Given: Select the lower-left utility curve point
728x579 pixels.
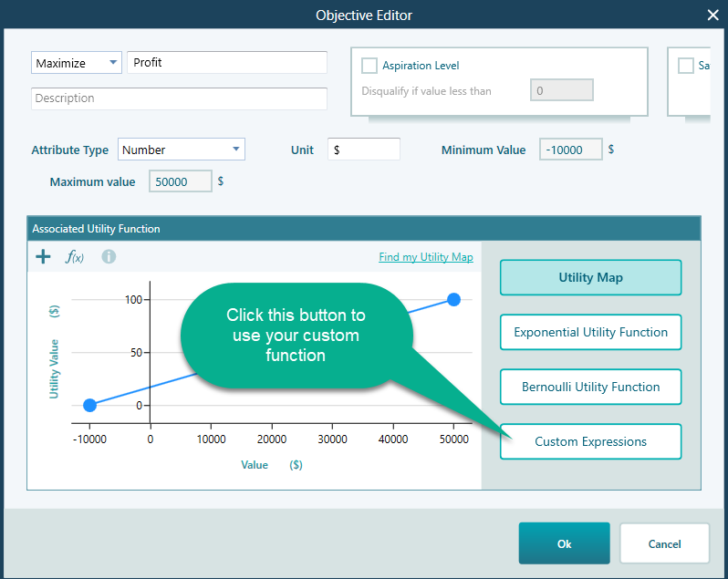Looking at the screenshot, I should (x=89, y=405).
